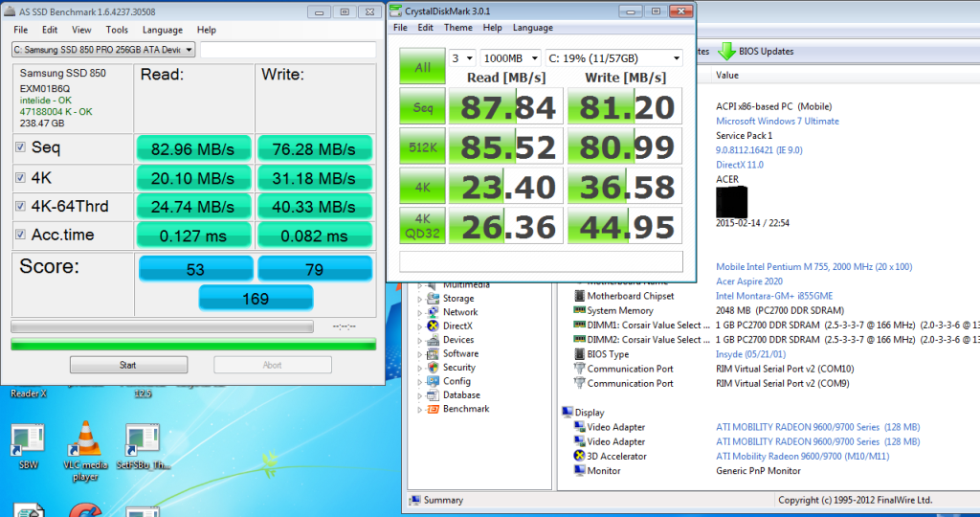This screenshot has height=517, width=980.
Task: Open the 1000MB test size dropdown
Action: [508, 57]
